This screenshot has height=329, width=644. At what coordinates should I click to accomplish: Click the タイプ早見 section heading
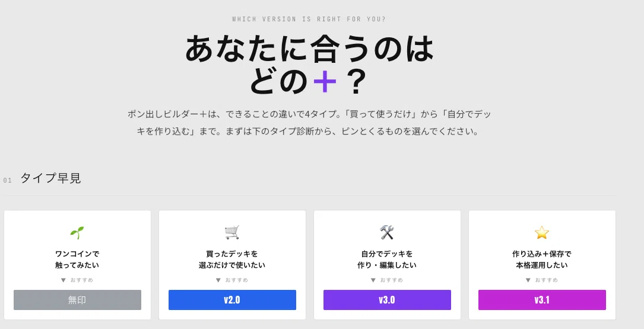pos(50,178)
